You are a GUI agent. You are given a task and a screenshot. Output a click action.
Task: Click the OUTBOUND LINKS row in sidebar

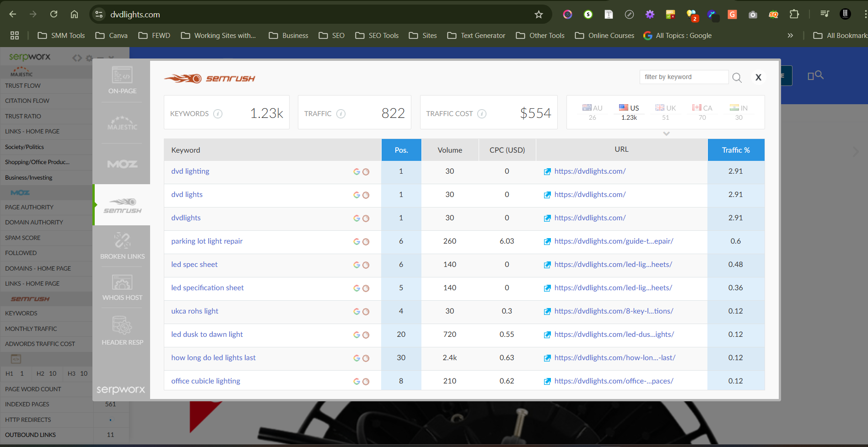pos(64,435)
